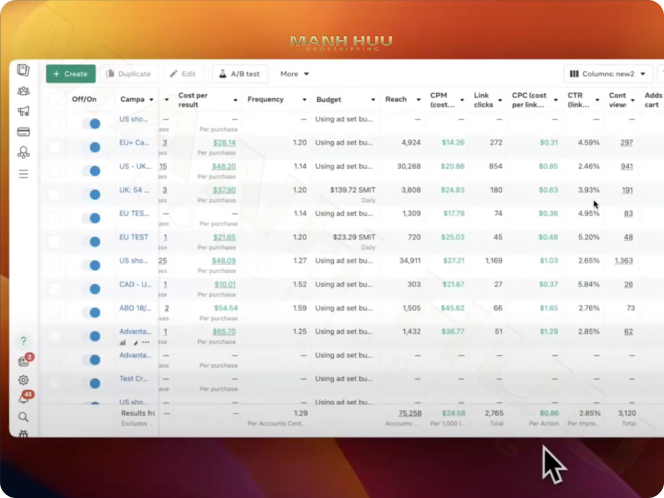Click the Frequency column header
This screenshot has height=498, width=664.
click(x=265, y=100)
